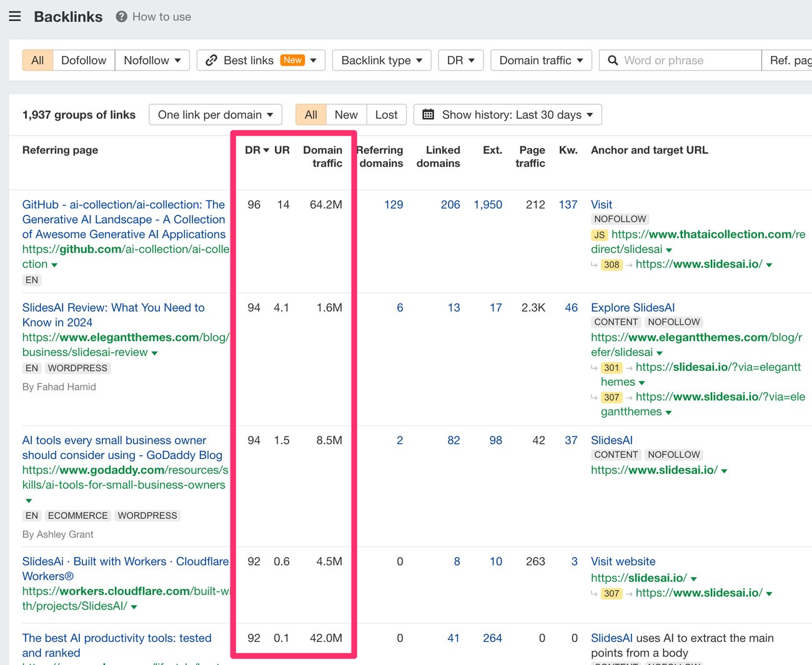Click the Visit website anchor link

point(623,562)
